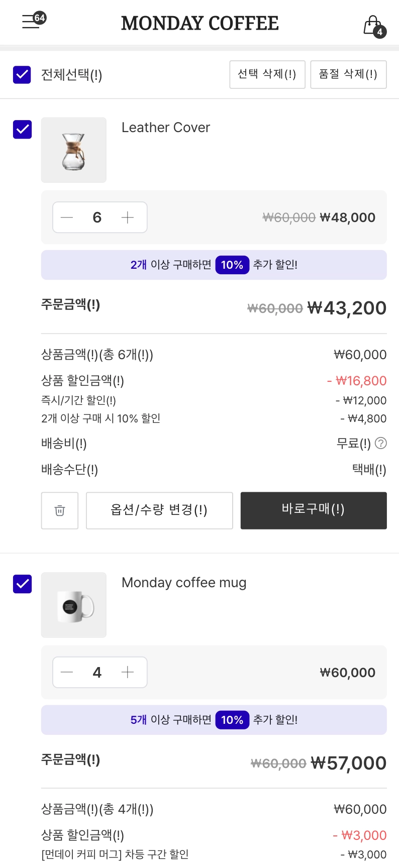Decrease Leather Cover quantity with minus
Image resolution: width=399 pixels, height=868 pixels.
click(67, 218)
